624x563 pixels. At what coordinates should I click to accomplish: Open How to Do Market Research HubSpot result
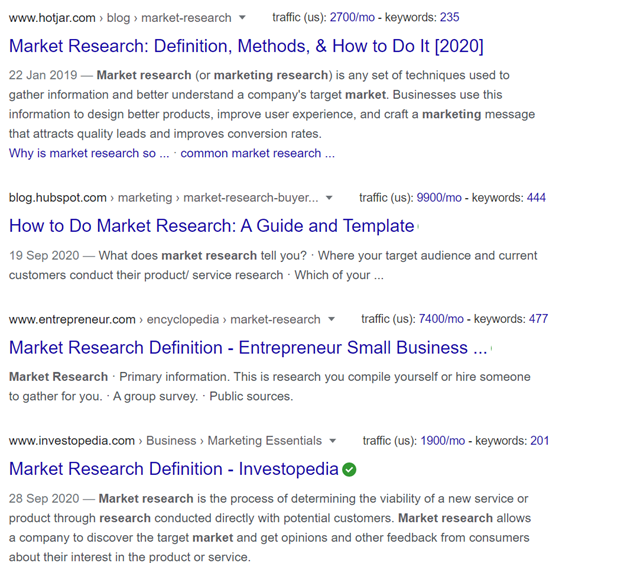coord(212,226)
